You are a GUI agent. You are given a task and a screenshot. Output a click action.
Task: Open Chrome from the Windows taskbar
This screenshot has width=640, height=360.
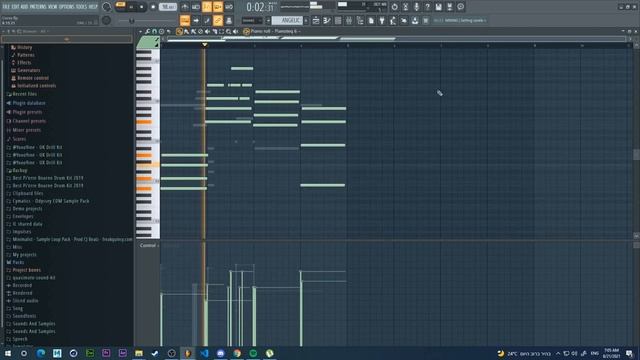pos(237,353)
